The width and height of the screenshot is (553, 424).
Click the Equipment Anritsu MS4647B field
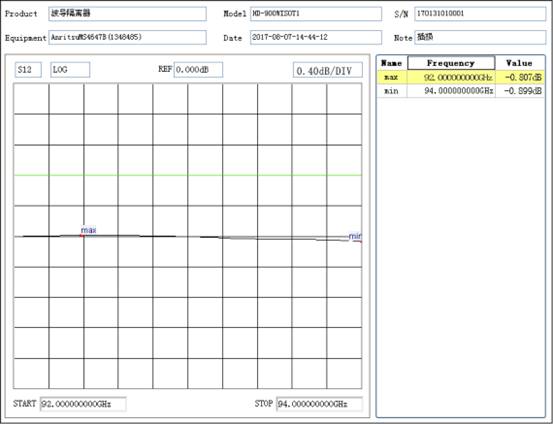coord(127,37)
